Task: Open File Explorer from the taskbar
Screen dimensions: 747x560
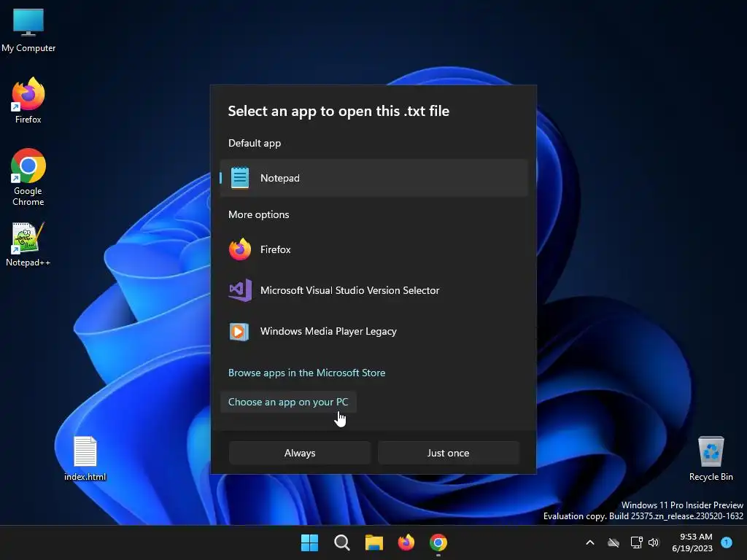Action: [x=374, y=542]
